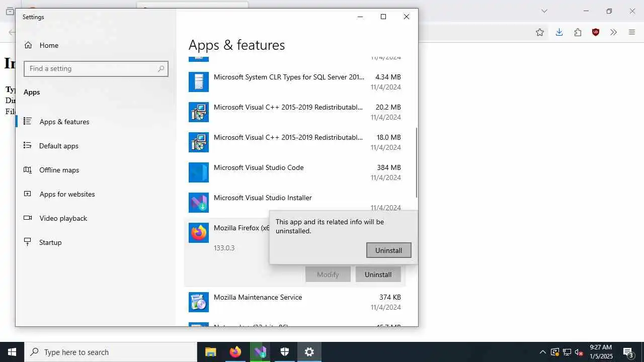Click the taskbar Type here to search box
644x362 pixels.
tap(111, 352)
